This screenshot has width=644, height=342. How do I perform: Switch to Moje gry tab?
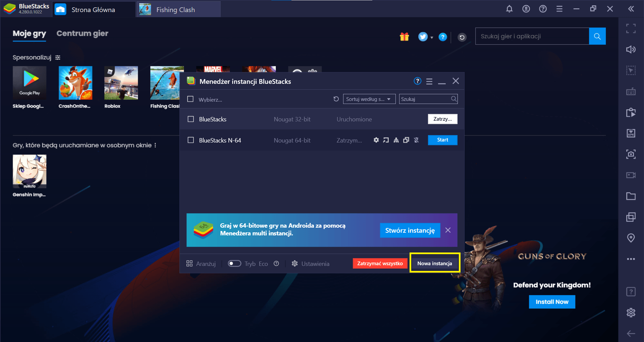tap(29, 34)
